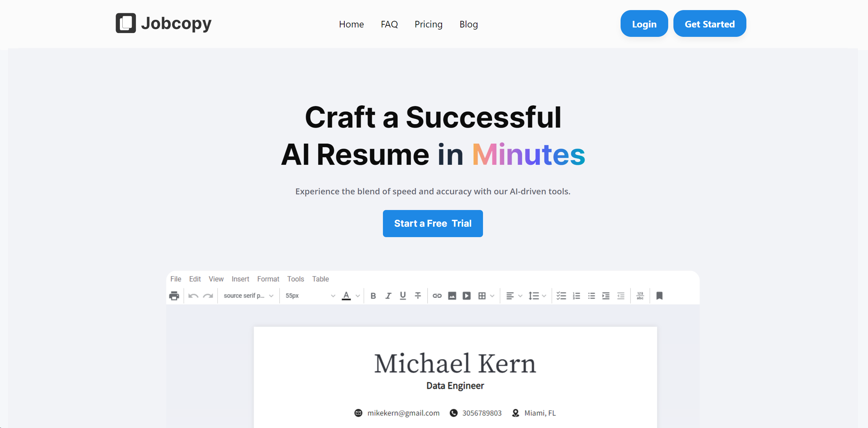Image resolution: width=868 pixels, height=428 pixels.
Task: Toggle the ordered list icon
Action: [576, 294]
